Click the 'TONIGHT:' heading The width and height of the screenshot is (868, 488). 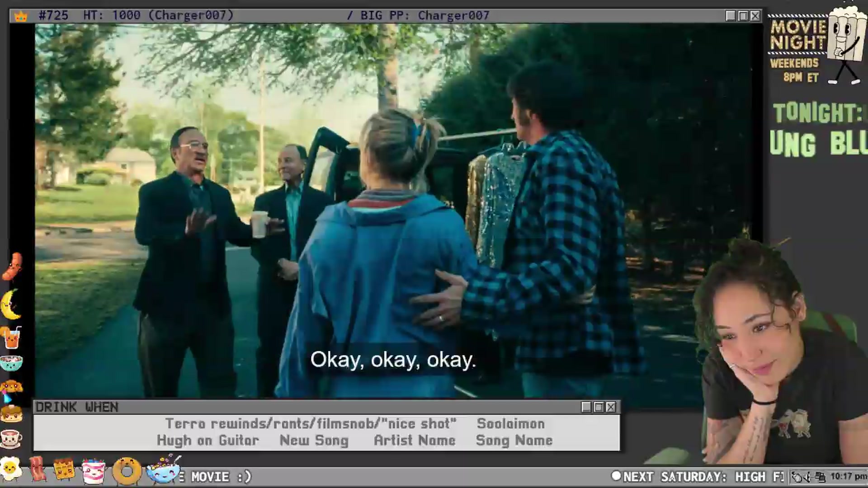click(818, 113)
